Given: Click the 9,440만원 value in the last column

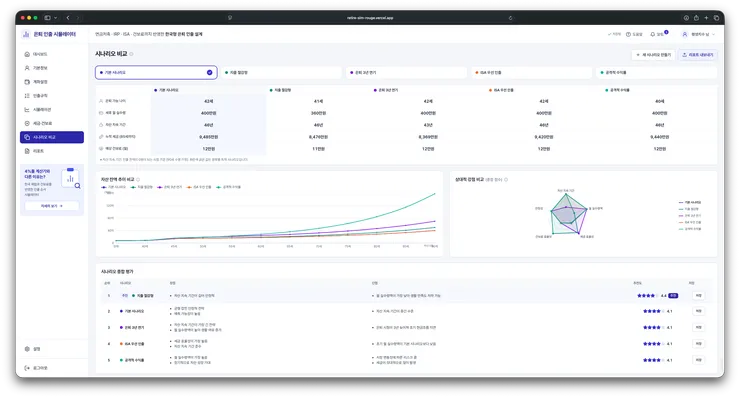Looking at the screenshot, I should pos(659,137).
